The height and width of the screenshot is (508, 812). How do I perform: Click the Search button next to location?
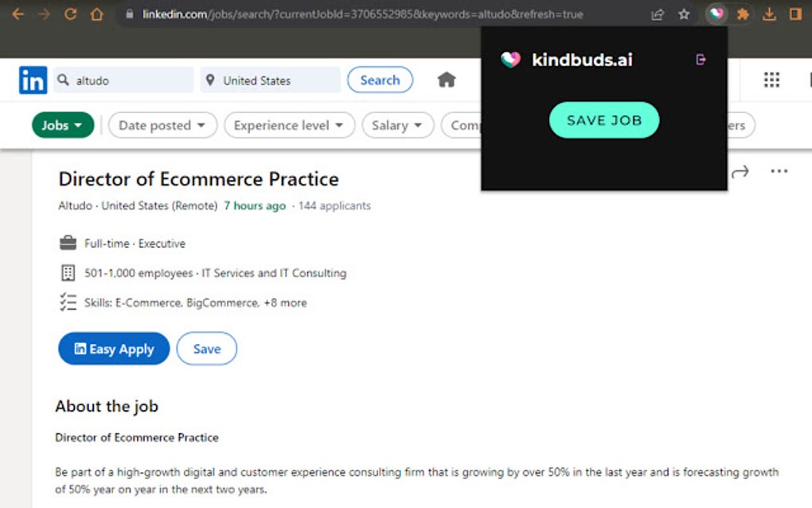click(x=380, y=80)
